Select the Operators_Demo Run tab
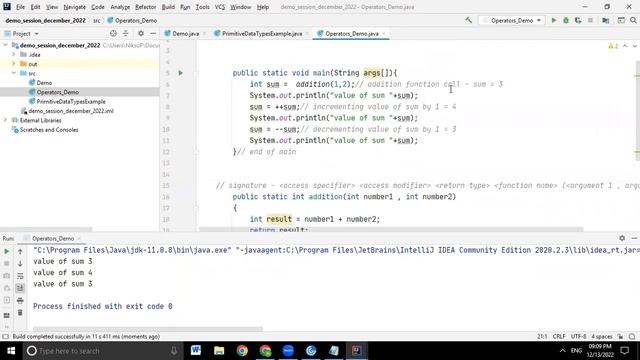The height and width of the screenshot is (360, 640). coord(53,238)
